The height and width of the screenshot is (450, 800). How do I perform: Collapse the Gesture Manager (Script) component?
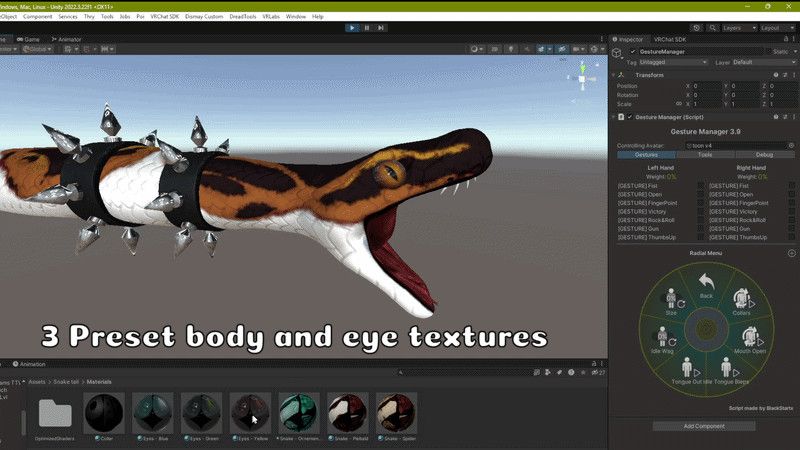click(x=613, y=117)
